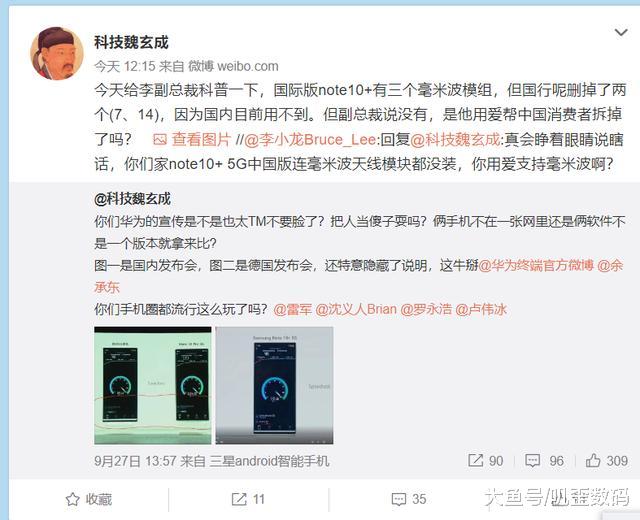Open the post options chevron menu

coord(621,32)
